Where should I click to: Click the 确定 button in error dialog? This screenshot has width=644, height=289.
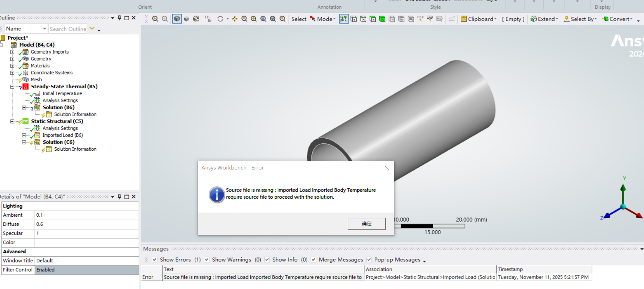pyautogui.click(x=367, y=224)
